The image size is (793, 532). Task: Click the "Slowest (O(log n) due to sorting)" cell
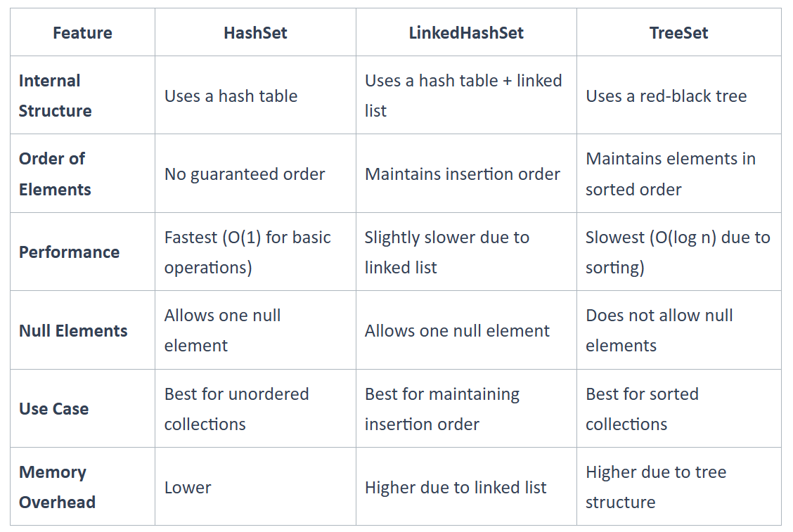tap(678, 252)
